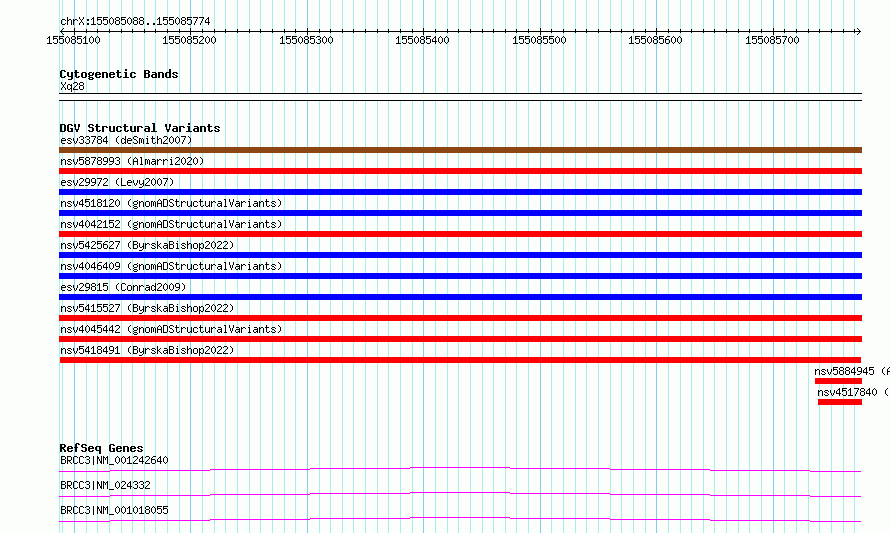Click ruler position 155085400
Screen dimensions: 890x533
[422, 40]
